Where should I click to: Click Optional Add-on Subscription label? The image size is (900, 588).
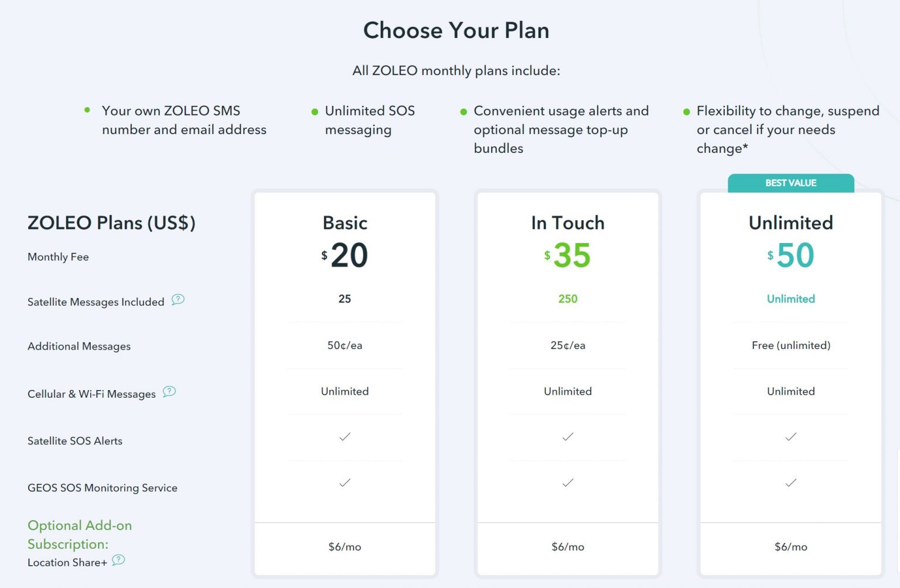click(x=80, y=534)
